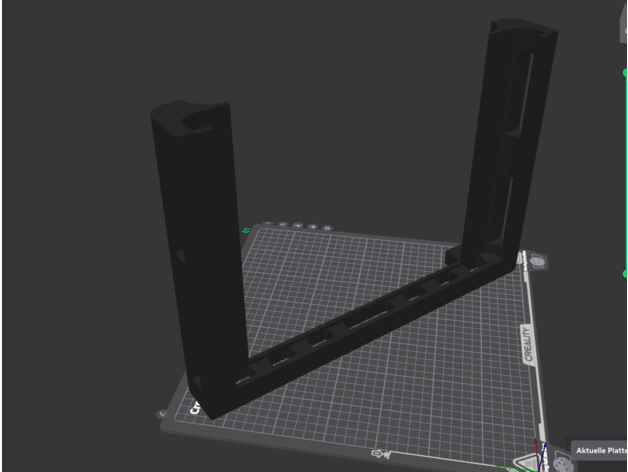Click the Aktuelle Platte label

600,452
